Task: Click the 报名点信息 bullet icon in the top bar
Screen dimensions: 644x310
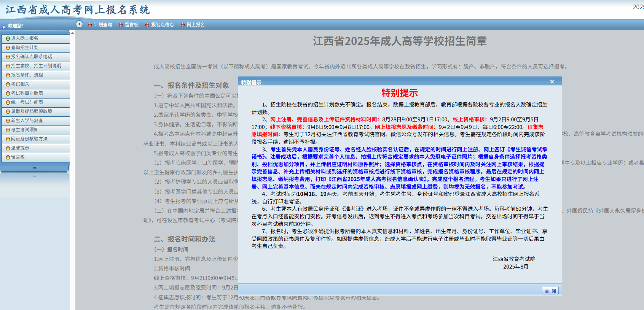Action: click(147, 25)
